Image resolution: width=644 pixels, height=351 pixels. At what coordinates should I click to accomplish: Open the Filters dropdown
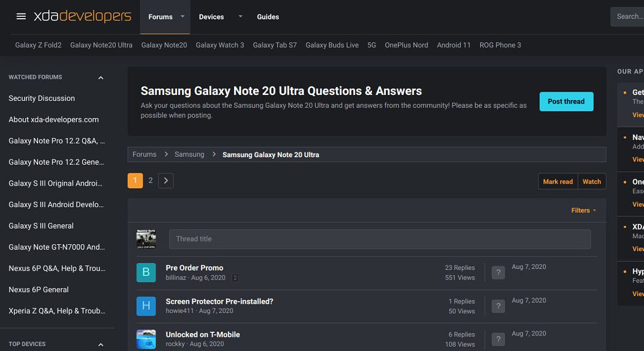tap(583, 210)
